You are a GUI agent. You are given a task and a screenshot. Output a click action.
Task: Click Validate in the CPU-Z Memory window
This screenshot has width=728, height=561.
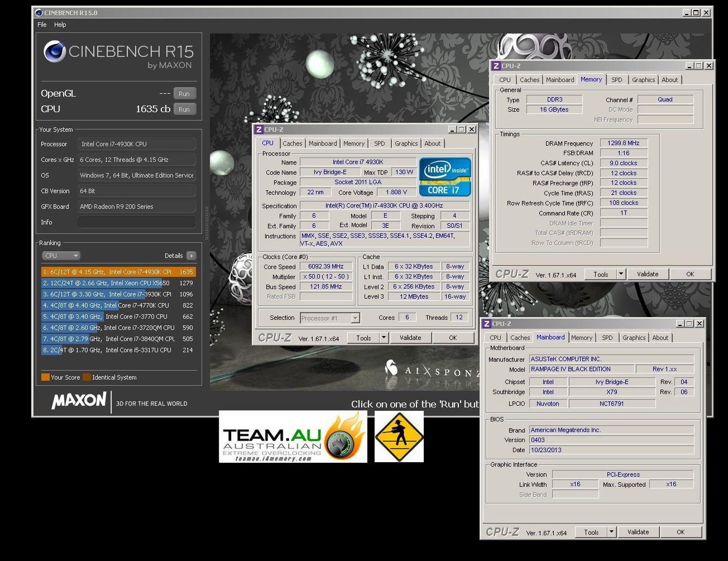pyautogui.click(x=648, y=274)
